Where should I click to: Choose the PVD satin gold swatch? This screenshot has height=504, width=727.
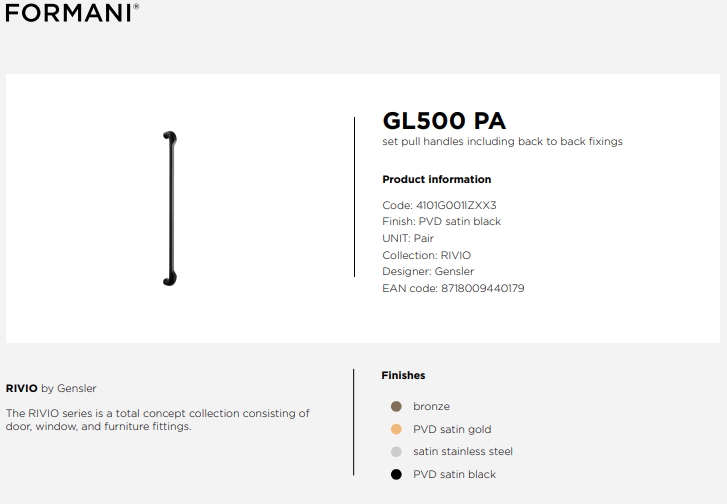point(396,429)
